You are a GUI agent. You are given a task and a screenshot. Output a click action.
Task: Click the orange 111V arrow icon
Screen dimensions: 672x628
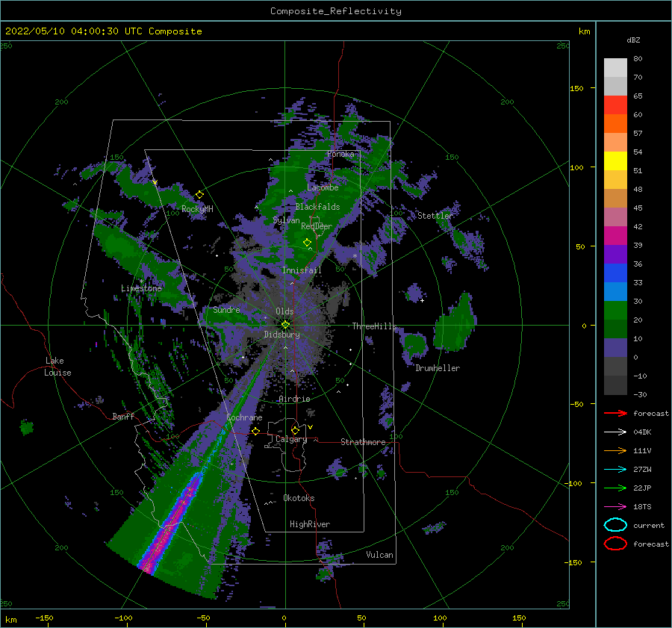tap(615, 450)
